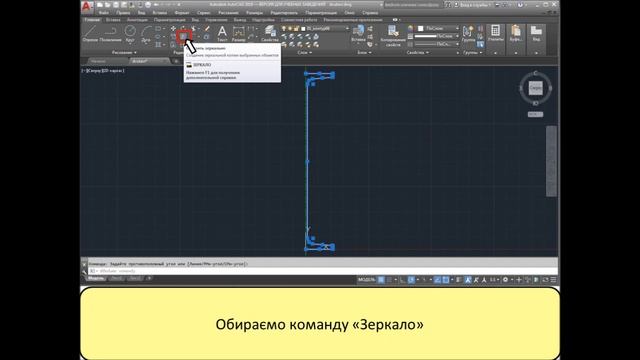Open the AutoCAD application menu logo

point(87,6)
